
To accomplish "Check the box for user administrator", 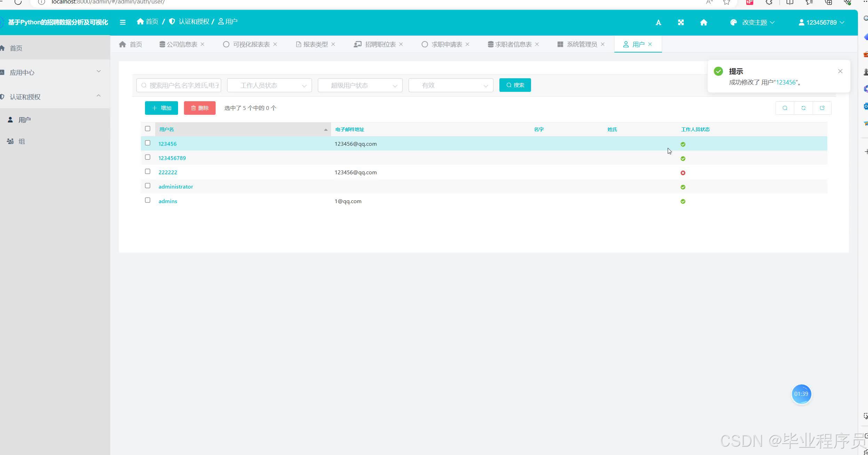I will 147,186.
